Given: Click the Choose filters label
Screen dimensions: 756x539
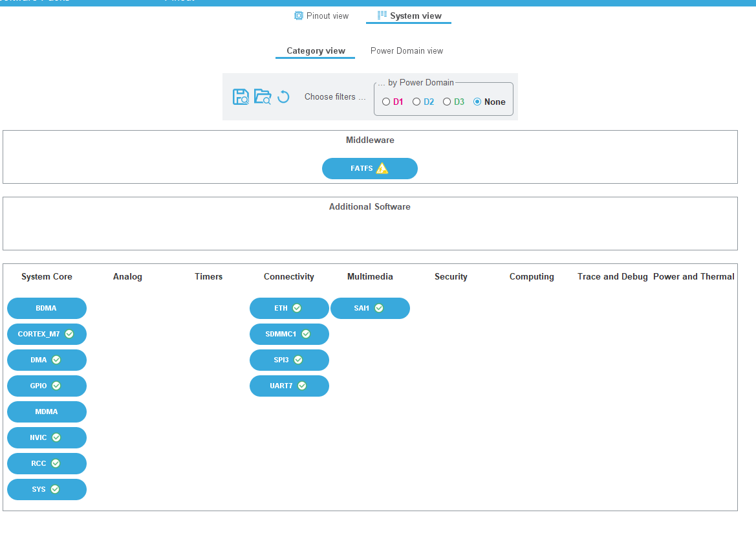Looking at the screenshot, I should (334, 96).
